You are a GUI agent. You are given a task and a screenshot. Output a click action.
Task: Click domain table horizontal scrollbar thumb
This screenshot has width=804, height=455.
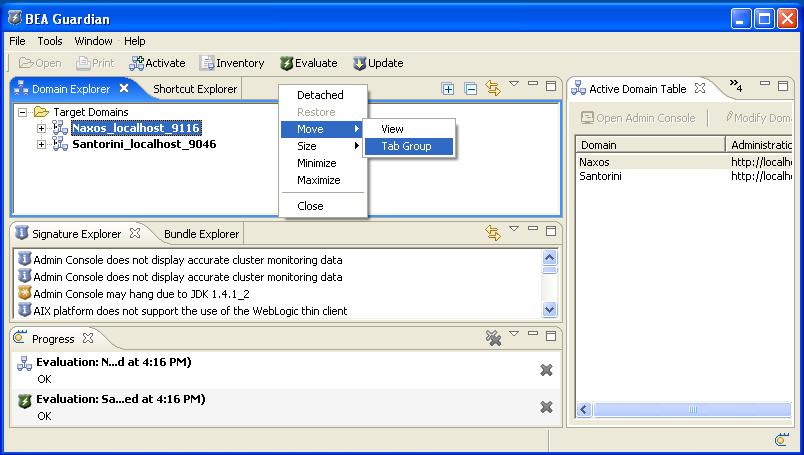692,409
